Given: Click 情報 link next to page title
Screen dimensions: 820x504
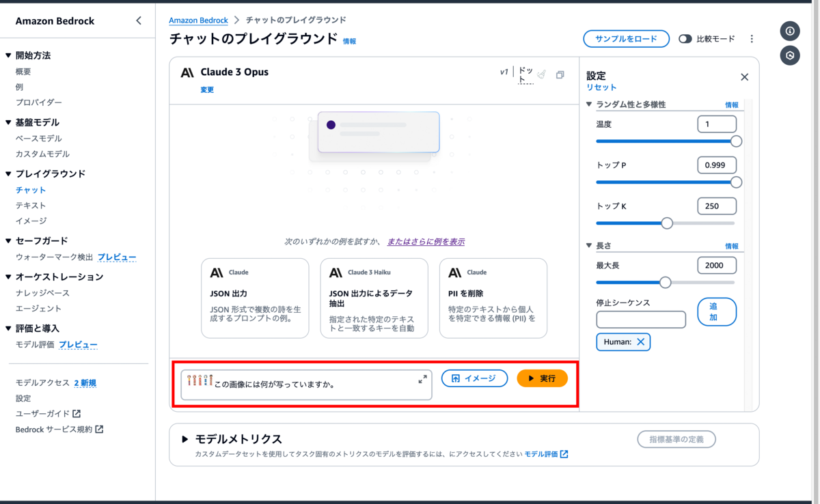Looking at the screenshot, I should (x=349, y=42).
